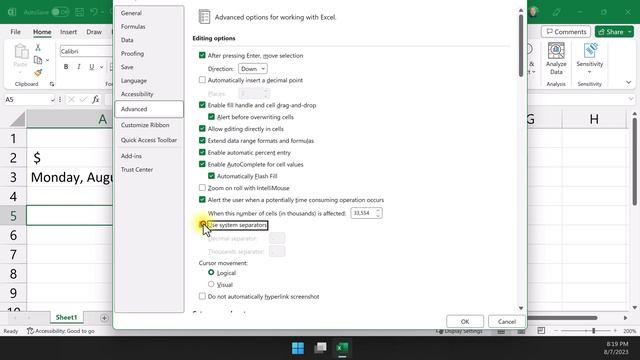The width and height of the screenshot is (640, 360).
Task: Click the Analyze Data icon
Action: [556, 51]
